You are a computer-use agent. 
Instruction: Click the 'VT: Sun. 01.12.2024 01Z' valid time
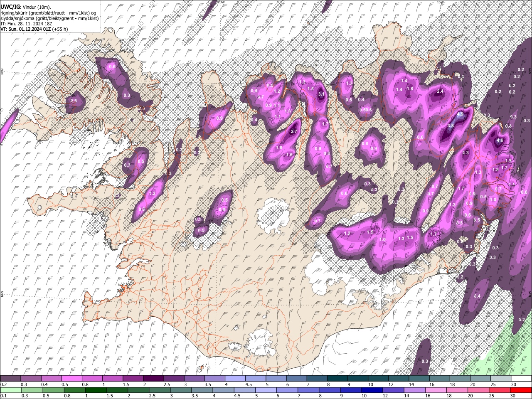tap(26, 29)
